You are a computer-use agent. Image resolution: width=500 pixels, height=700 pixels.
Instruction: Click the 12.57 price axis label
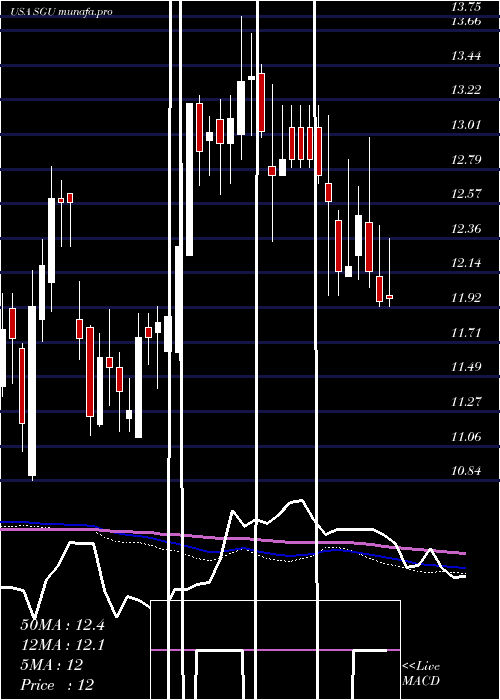click(x=466, y=194)
